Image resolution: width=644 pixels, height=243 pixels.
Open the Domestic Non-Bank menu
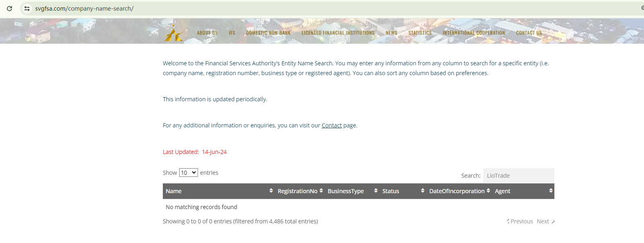tap(268, 33)
